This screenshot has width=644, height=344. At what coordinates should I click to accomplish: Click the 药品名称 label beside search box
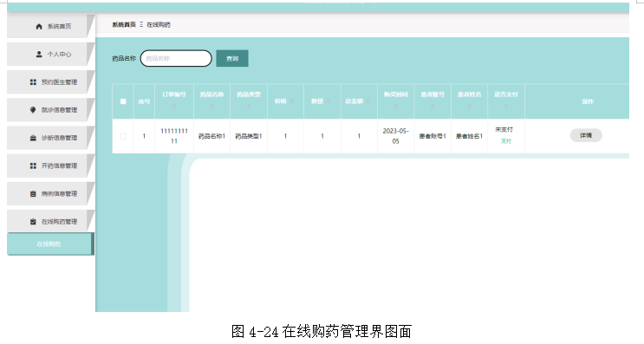[124, 59]
